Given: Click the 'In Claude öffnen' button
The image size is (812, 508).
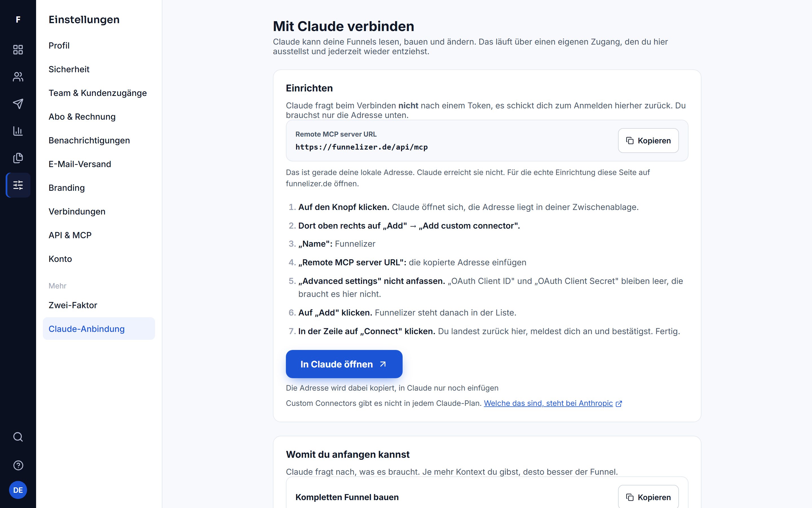Looking at the screenshot, I should pyautogui.click(x=344, y=364).
